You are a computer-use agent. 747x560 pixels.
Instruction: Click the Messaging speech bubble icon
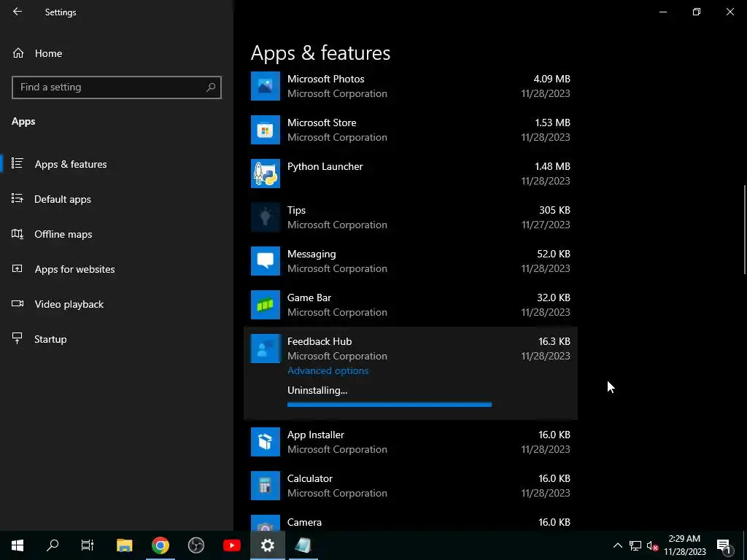click(x=266, y=262)
